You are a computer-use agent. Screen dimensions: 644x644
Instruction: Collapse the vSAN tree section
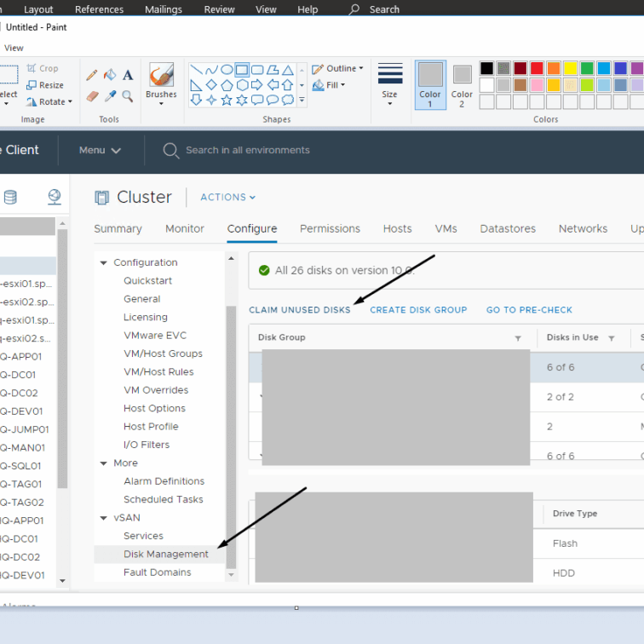pos(104,518)
